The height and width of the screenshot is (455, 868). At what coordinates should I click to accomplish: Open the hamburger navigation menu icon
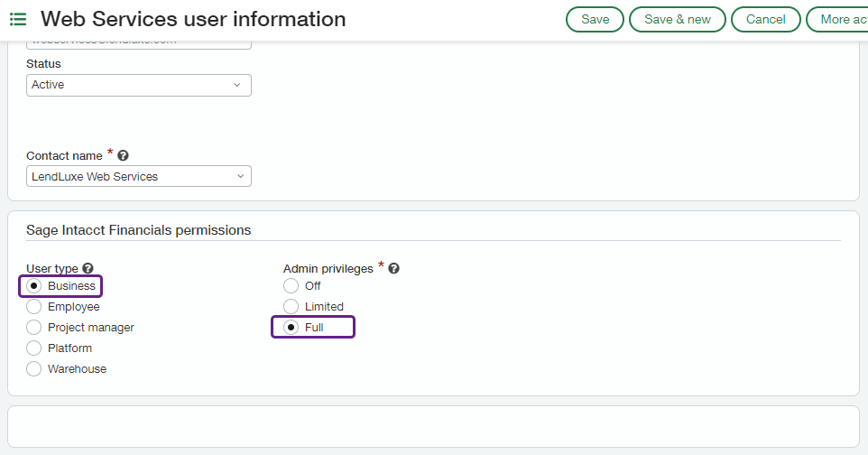tap(18, 19)
